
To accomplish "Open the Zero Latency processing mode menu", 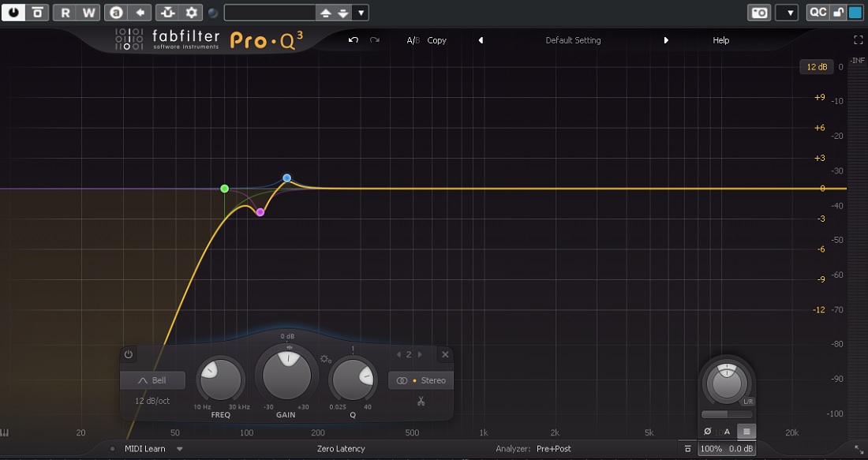I will [x=341, y=449].
